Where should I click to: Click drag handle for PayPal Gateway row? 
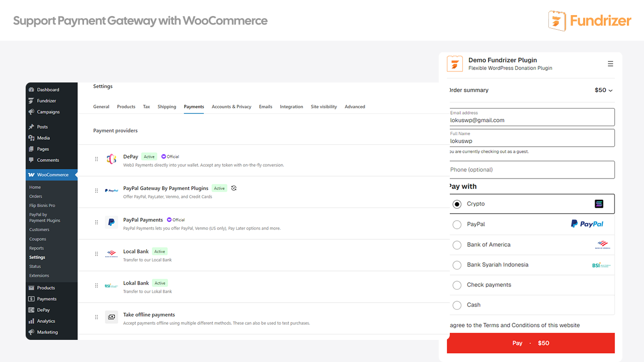coord(97,191)
